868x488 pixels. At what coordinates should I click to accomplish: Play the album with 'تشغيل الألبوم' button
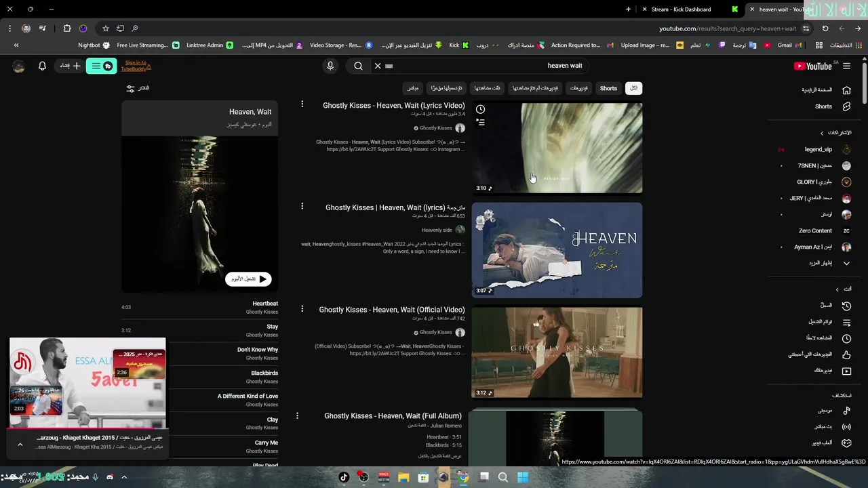coord(248,279)
